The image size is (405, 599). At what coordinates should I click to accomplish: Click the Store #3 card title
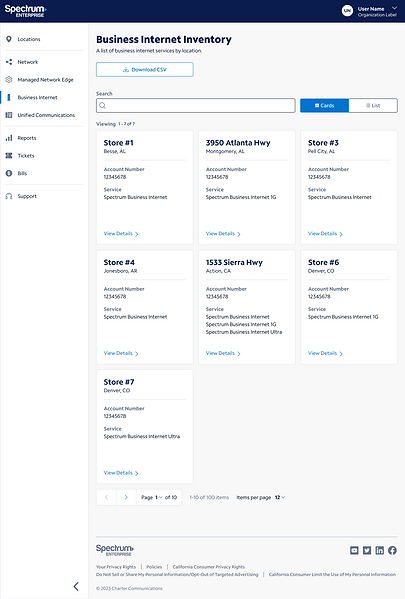coord(323,143)
